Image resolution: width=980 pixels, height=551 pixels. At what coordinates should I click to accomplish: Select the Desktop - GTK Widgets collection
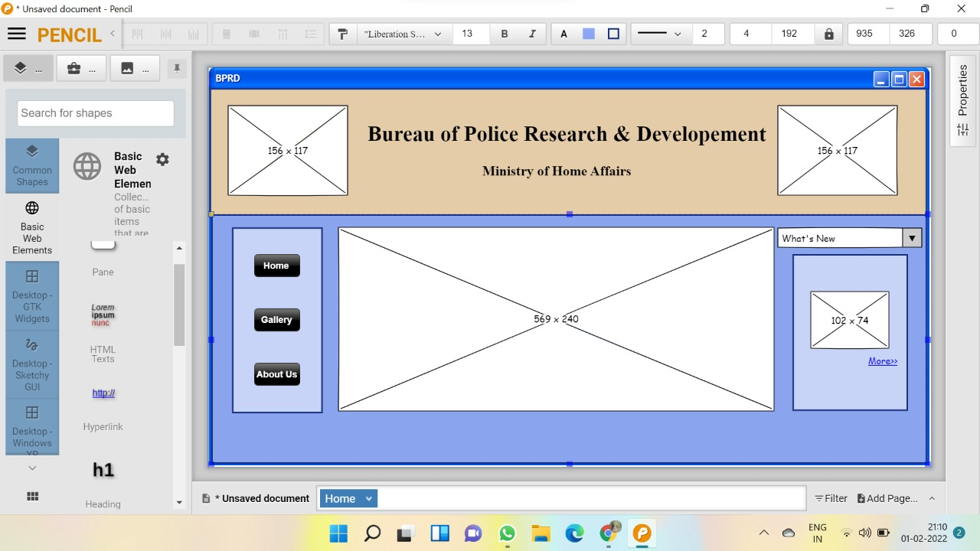32,296
